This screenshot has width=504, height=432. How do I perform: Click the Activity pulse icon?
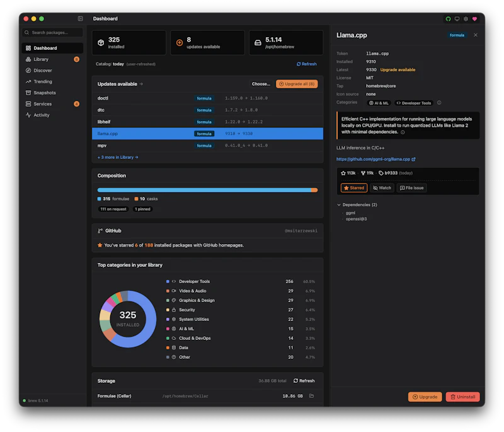coord(28,115)
